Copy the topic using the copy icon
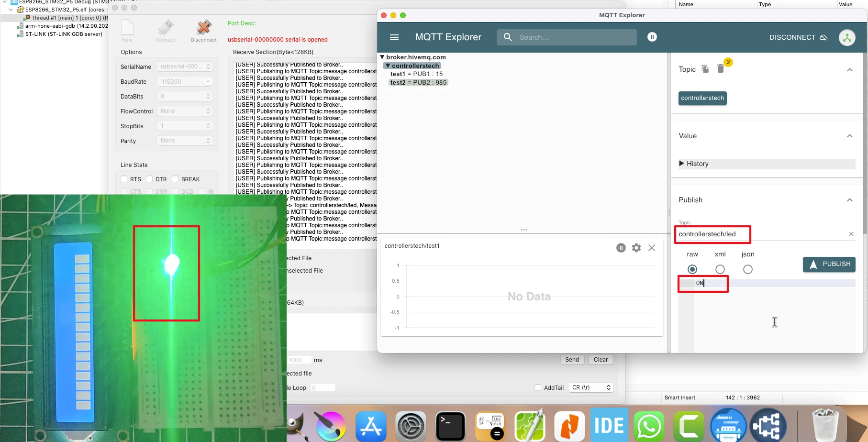868x442 pixels. (x=705, y=69)
